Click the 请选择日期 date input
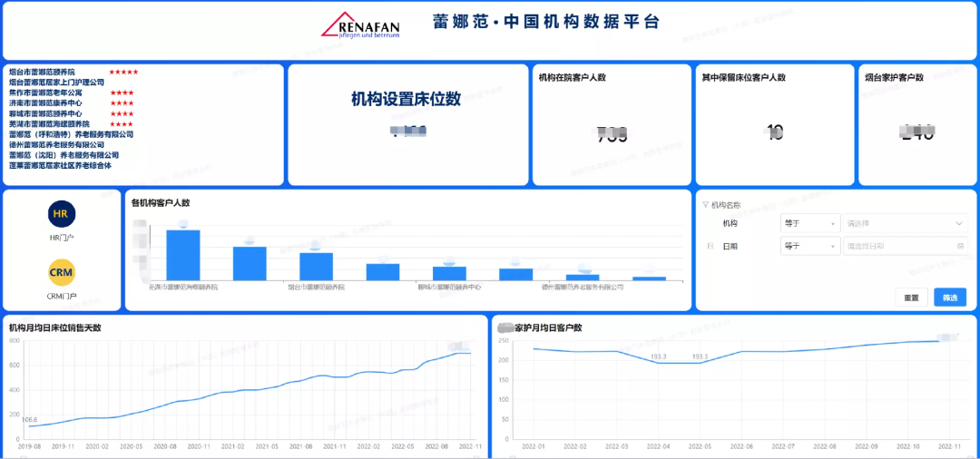This screenshot has height=459, width=980. 906,247
